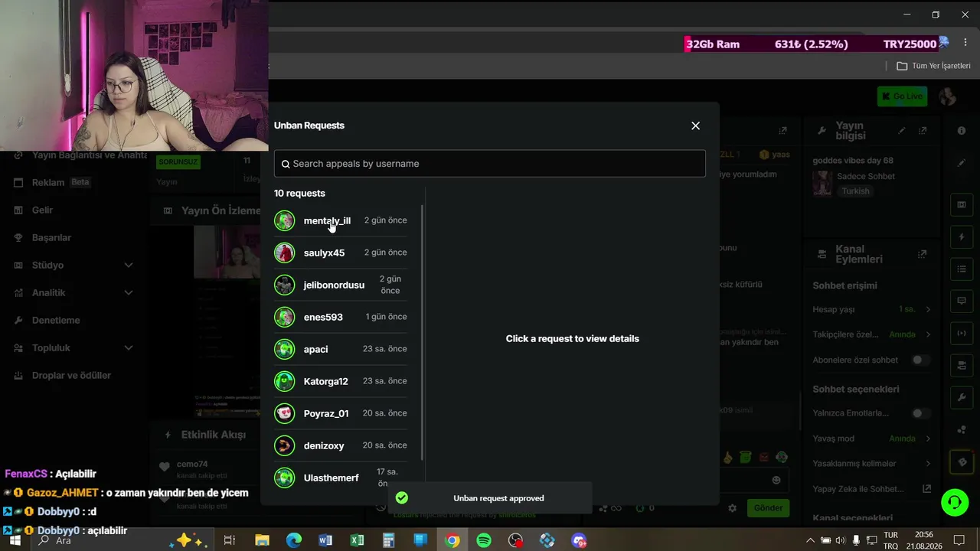980x551 pixels.
Task: Select Ulasthemerf unban request
Action: point(341,478)
